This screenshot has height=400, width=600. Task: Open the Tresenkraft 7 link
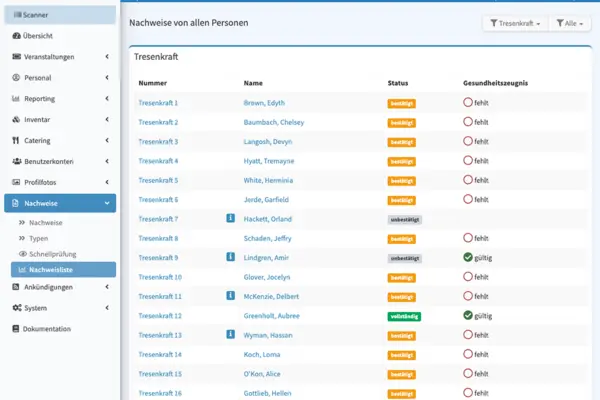click(x=158, y=219)
